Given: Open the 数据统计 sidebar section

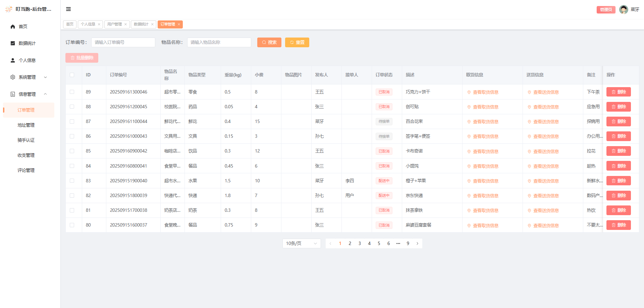Looking at the screenshot, I should coord(28,43).
